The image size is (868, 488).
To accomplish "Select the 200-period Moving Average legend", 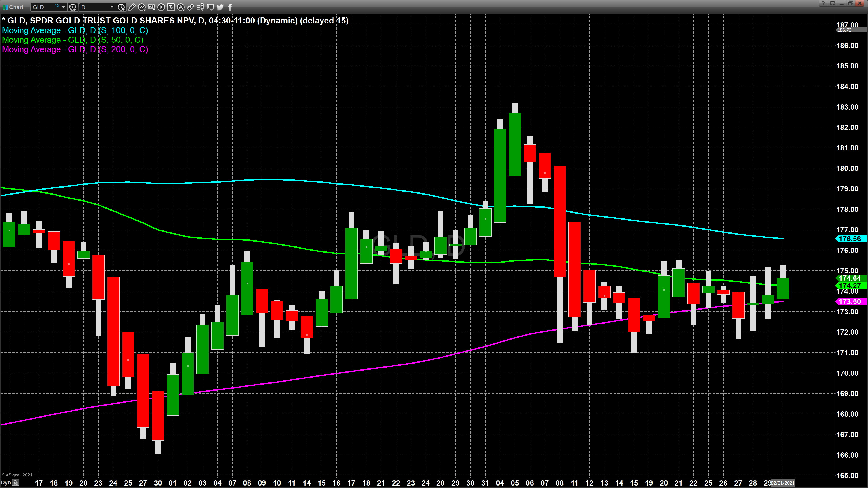I will point(75,49).
